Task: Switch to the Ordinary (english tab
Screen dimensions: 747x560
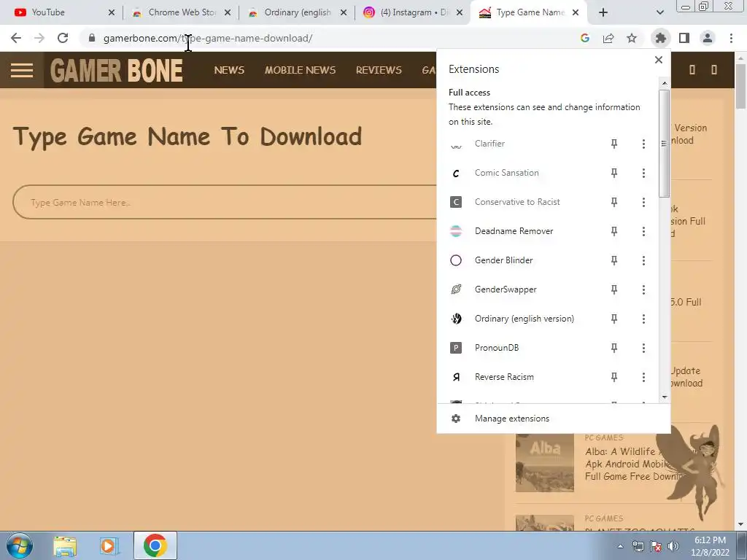Action: 298,12
